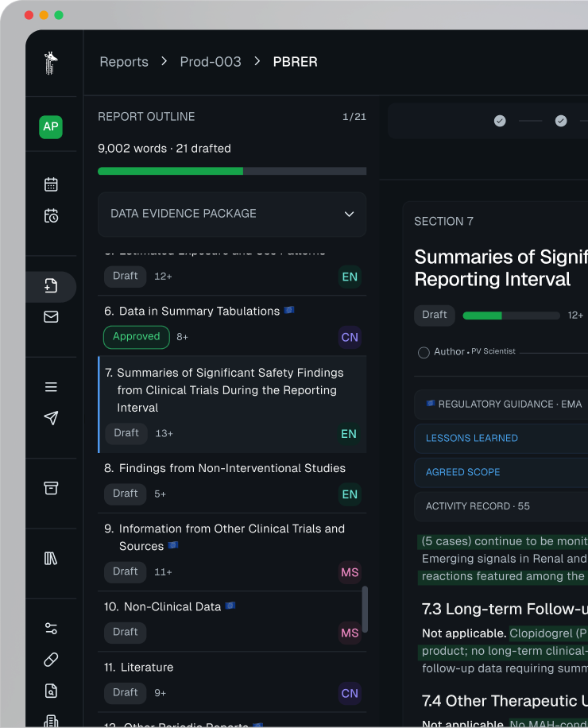Click CN badge on Literature row
This screenshot has width=588, height=728.
(x=350, y=694)
